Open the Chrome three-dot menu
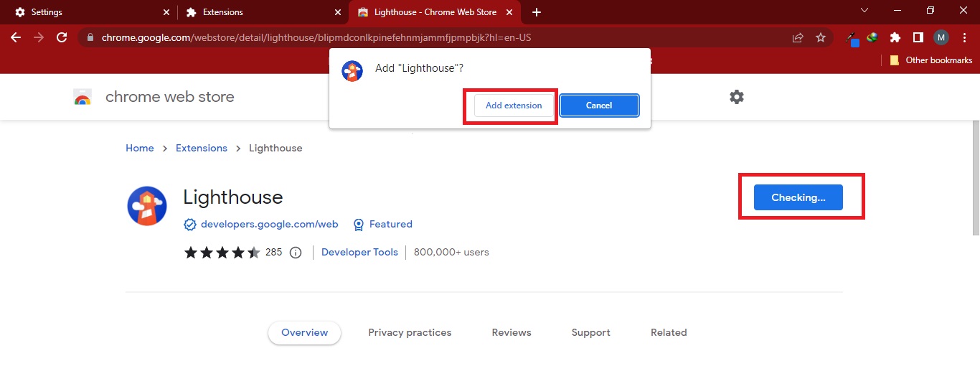Image resolution: width=980 pixels, height=366 pixels. pos(965,37)
